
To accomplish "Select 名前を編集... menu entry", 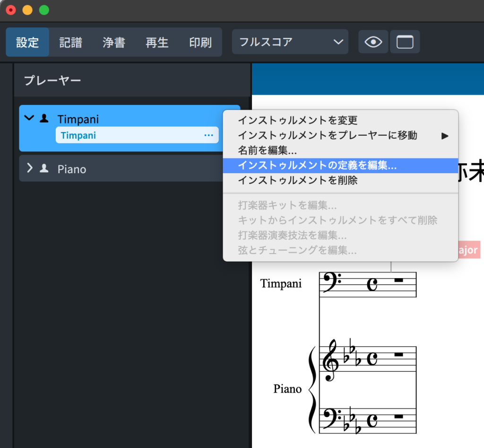I will pyautogui.click(x=268, y=150).
